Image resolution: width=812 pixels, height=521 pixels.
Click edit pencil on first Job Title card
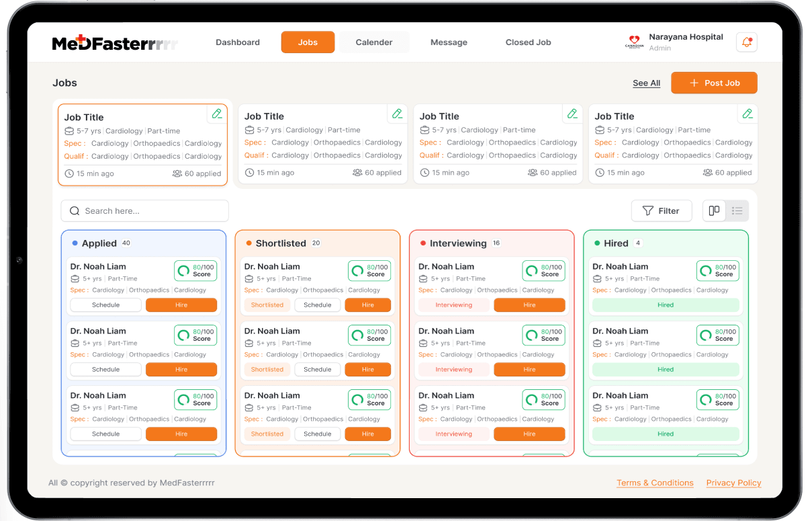[x=217, y=114]
